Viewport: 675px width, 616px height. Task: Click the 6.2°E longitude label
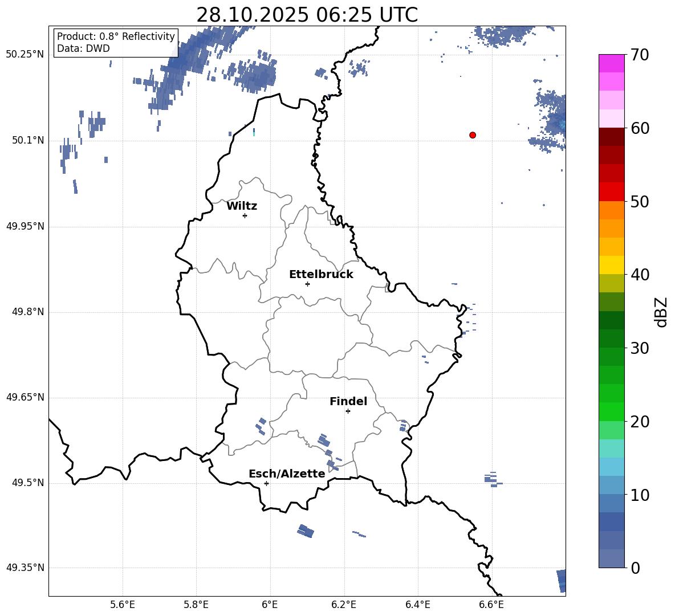[x=344, y=605]
